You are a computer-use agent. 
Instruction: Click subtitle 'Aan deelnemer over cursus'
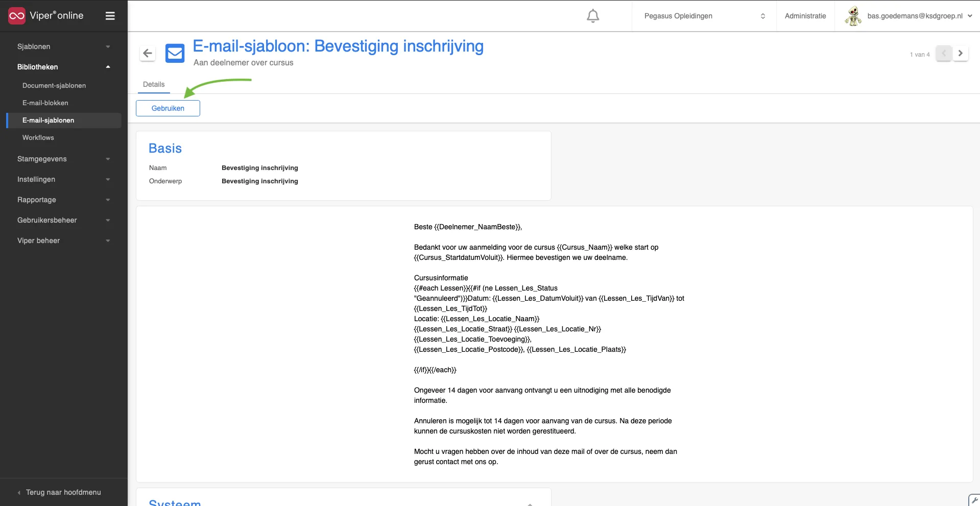[244, 62]
